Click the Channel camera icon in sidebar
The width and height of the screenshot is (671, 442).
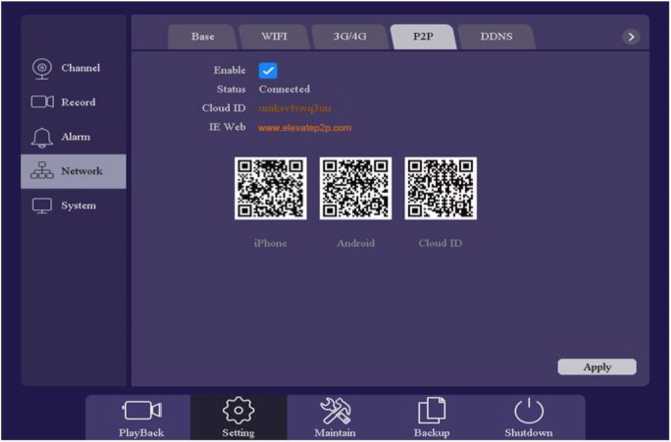tap(42, 68)
